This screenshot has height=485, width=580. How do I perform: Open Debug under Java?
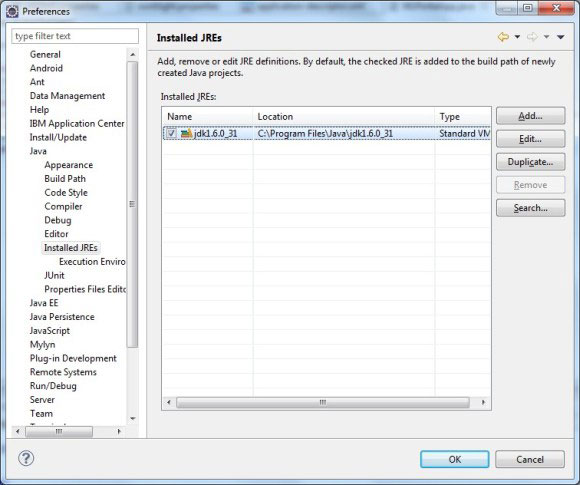(x=58, y=220)
